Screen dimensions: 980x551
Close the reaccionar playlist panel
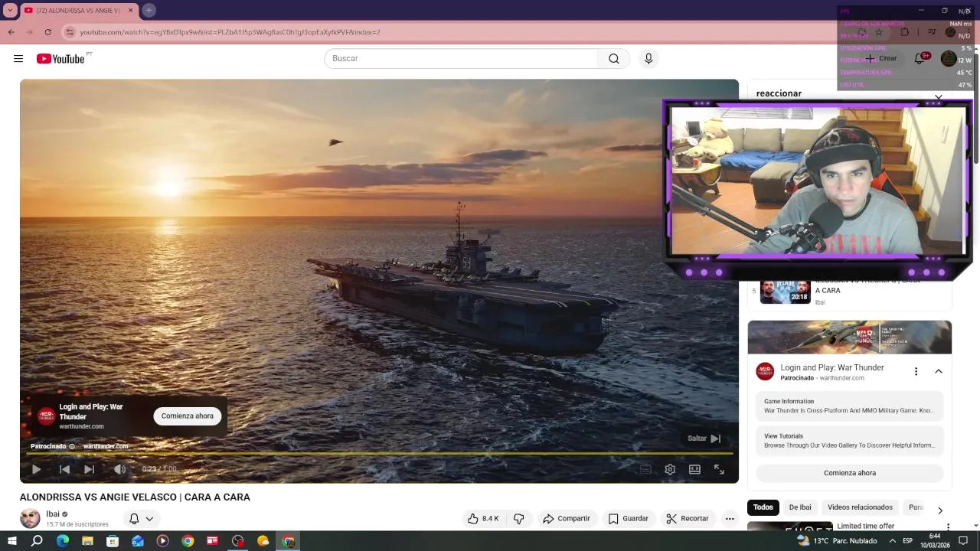pyautogui.click(x=939, y=96)
